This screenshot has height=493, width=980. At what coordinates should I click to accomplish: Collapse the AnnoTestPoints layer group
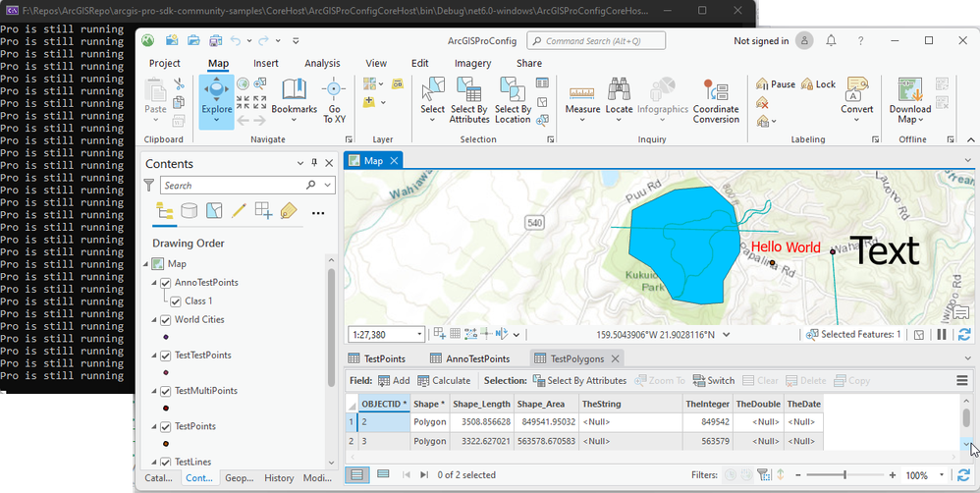(x=154, y=283)
